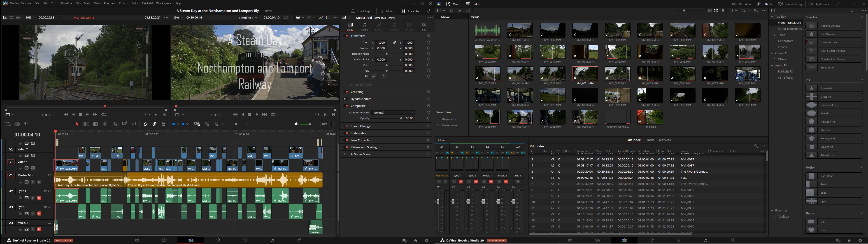The width and height of the screenshot is (868, 244).
Task: Flip clip horizontally icon
Action: tap(375, 77)
